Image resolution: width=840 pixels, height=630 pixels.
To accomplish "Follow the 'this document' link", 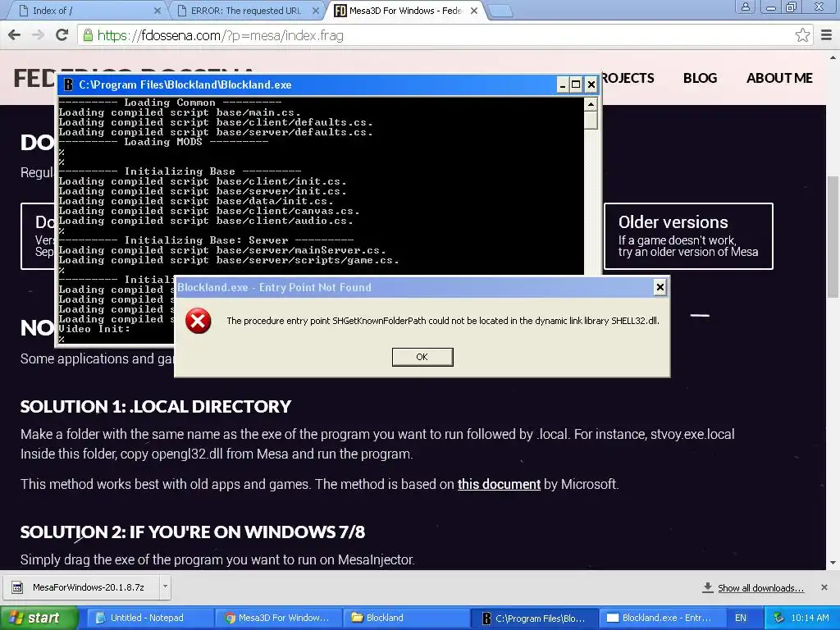I will point(499,484).
